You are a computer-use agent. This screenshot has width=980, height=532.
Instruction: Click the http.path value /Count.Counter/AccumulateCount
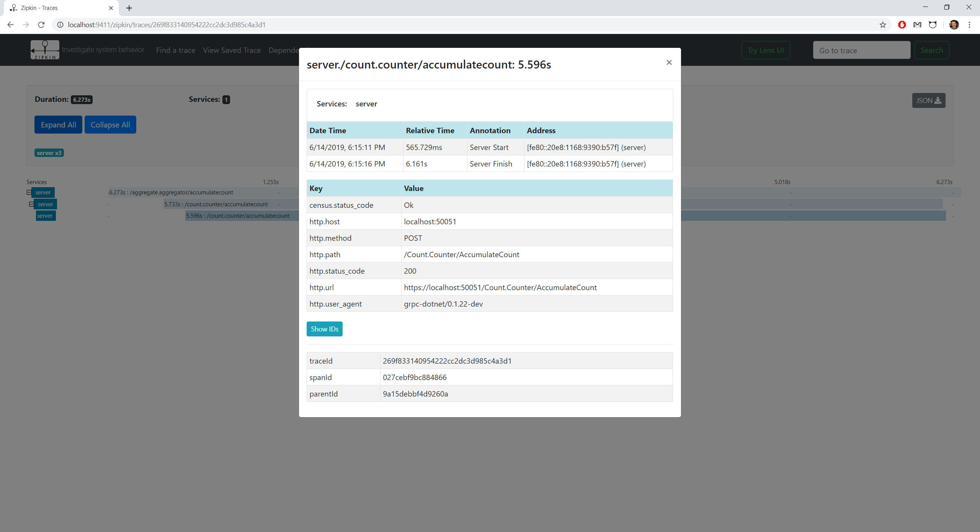(x=461, y=255)
